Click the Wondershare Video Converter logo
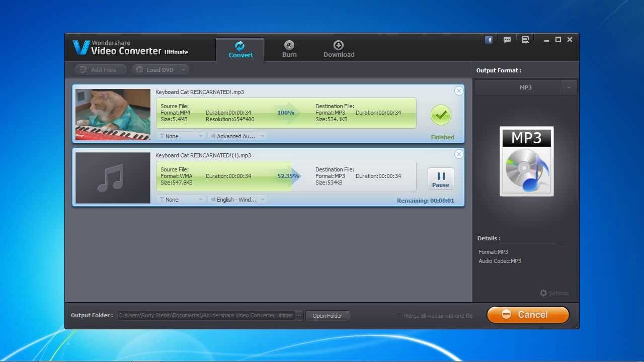 (x=81, y=48)
